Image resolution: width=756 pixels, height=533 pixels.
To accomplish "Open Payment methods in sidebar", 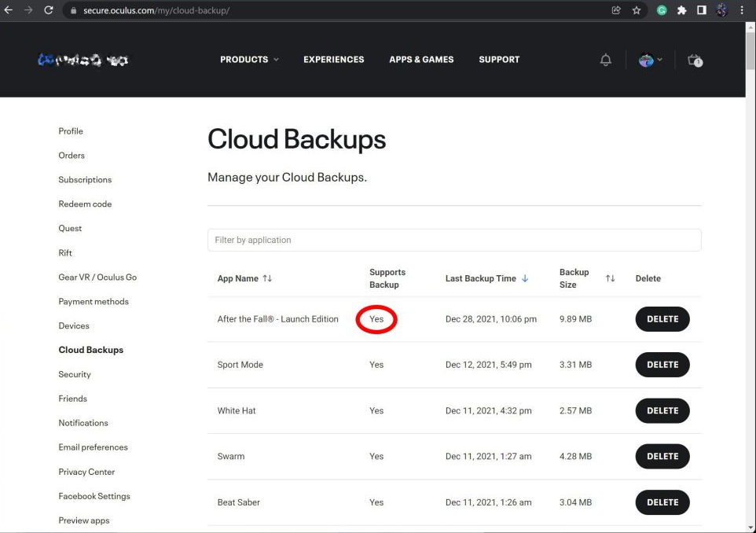I will pos(94,301).
